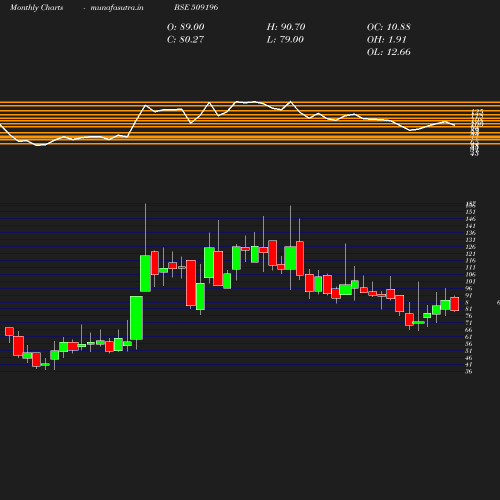Select the 141 price axis label
Viewport: 500px width, 500px height.
tap(470, 226)
